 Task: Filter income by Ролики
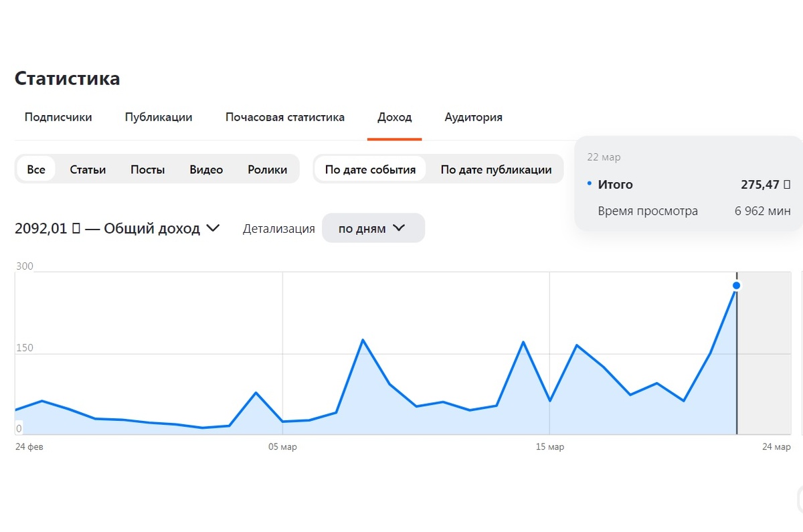(267, 169)
